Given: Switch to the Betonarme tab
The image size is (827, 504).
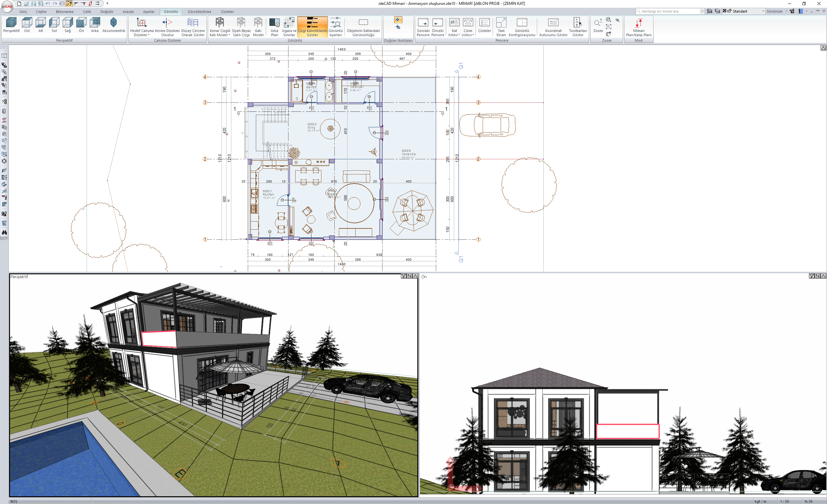Looking at the screenshot, I should [x=64, y=12].
